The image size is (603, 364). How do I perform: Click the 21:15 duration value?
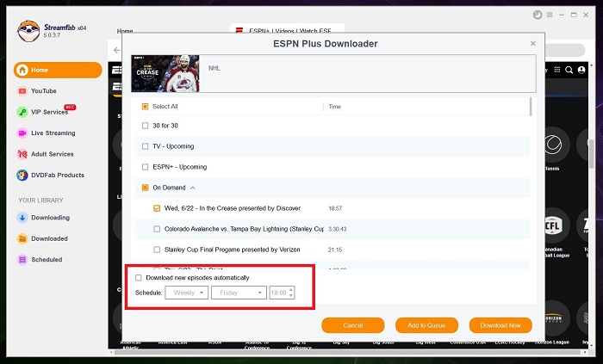pyautogui.click(x=335, y=250)
